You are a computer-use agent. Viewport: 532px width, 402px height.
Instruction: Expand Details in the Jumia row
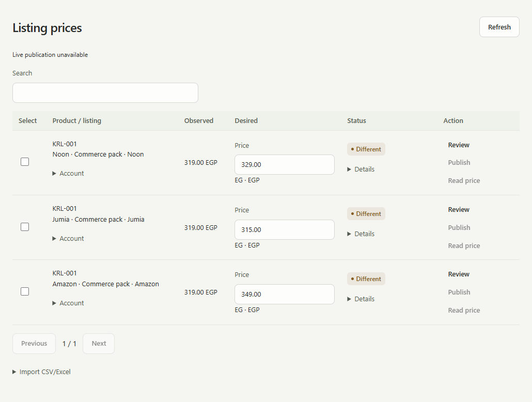pyautogui.click(x=361, y=234)
